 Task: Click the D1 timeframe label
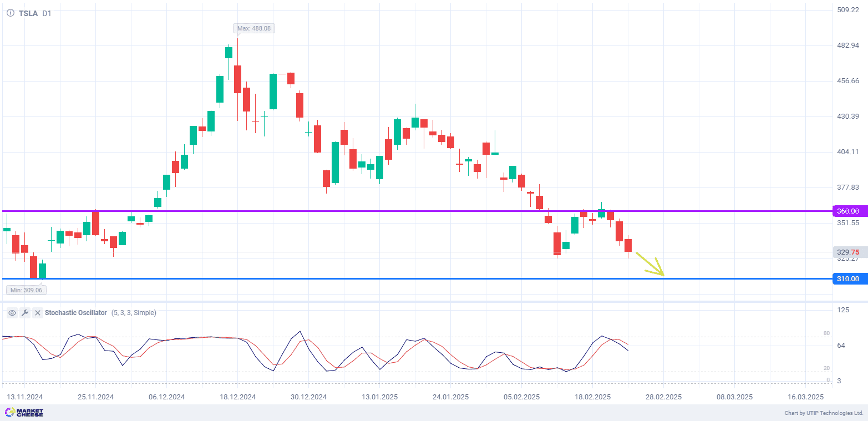pyautogui.click(x=47, y=13)
